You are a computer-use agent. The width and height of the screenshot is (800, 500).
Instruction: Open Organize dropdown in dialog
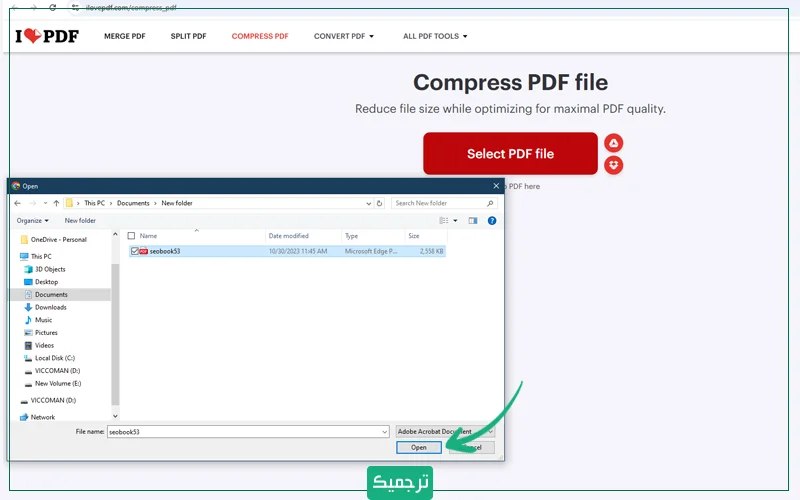coord(33,220)
